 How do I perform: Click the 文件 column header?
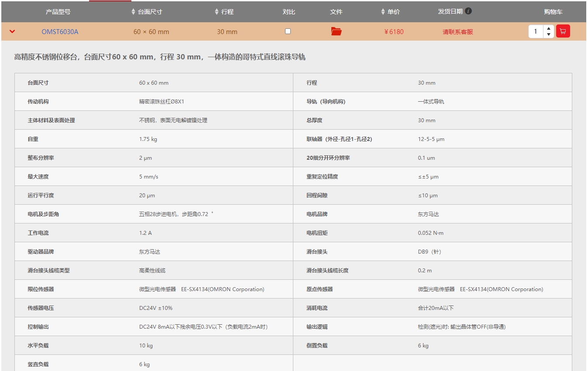click(x=336, y=12)
